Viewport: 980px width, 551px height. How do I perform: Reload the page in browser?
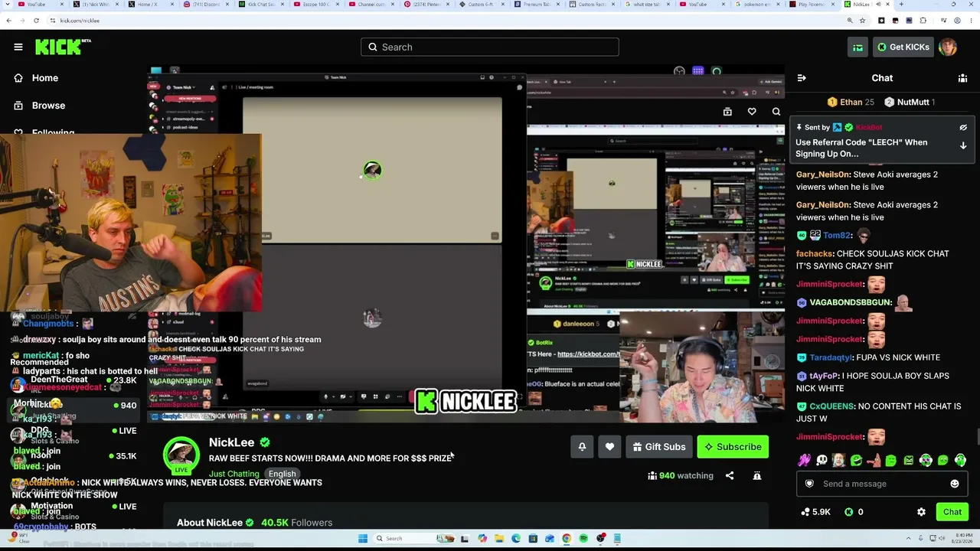click(36, 21)
